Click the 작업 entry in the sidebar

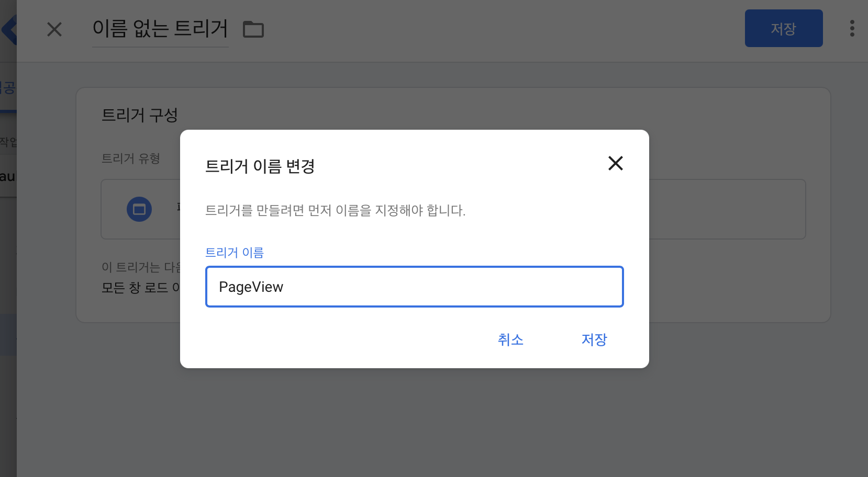8,141
